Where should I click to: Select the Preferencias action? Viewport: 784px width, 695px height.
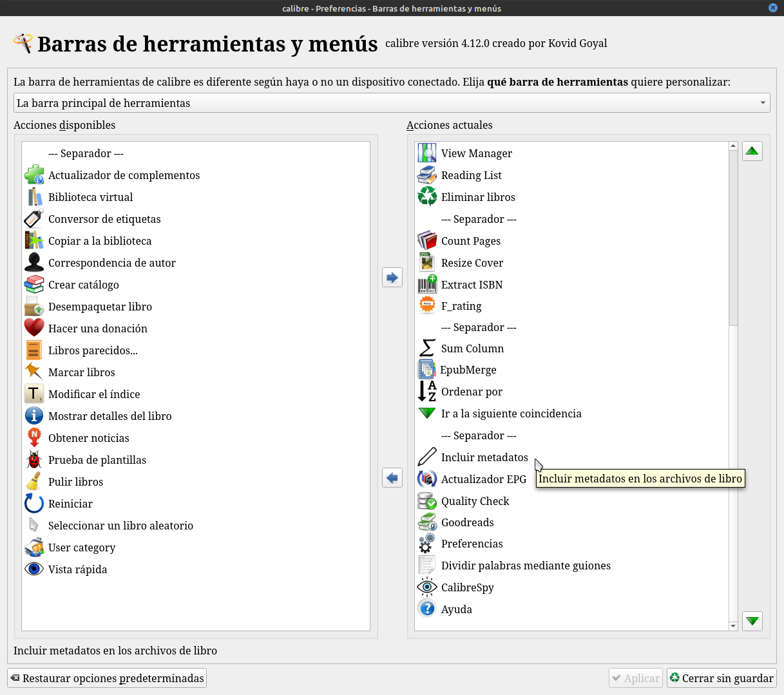click(572, 544)
